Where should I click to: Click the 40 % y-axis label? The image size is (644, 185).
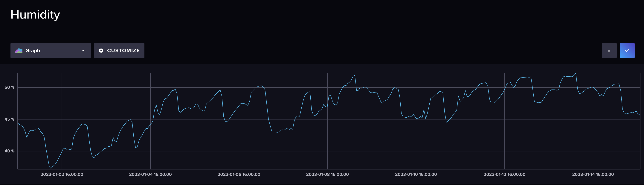click(10, 151)
